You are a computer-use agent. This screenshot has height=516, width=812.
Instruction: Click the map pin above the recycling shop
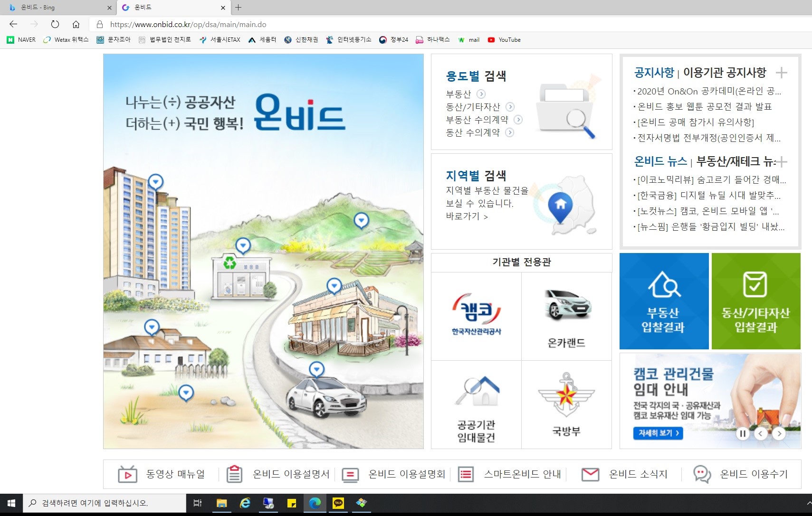tap(243, 246)
